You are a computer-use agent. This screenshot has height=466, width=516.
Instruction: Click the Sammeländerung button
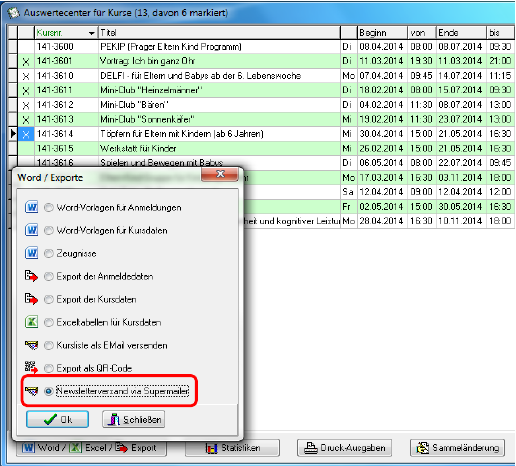457,448
